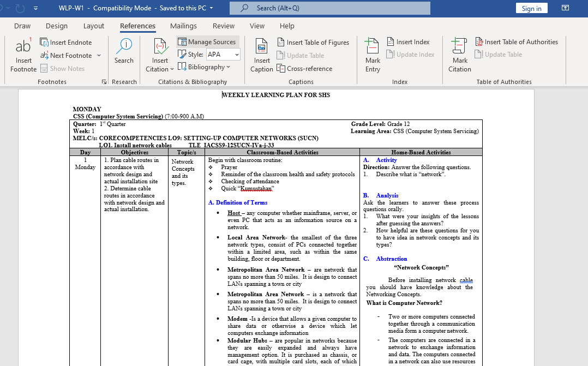Click the 'Objectives' column header
Viewport: 588px width, 366px height.
pos(135,152)
